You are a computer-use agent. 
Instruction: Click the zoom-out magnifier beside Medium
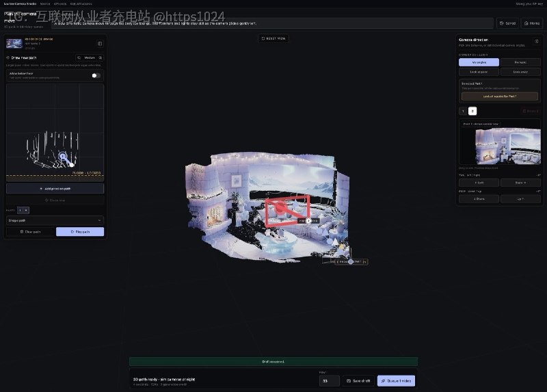pos(79,58)
